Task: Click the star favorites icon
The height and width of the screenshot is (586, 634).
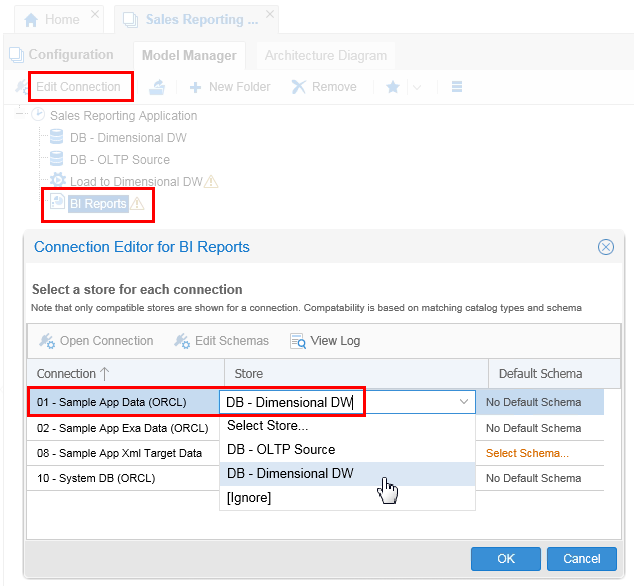Action: (x=393, y=87)
